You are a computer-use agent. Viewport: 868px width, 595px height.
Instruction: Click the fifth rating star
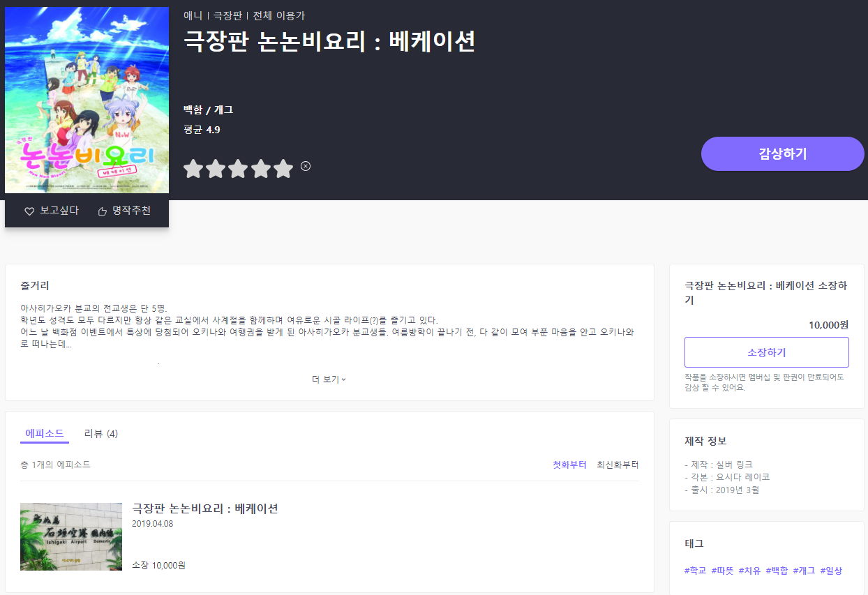[x=283, y=169]
